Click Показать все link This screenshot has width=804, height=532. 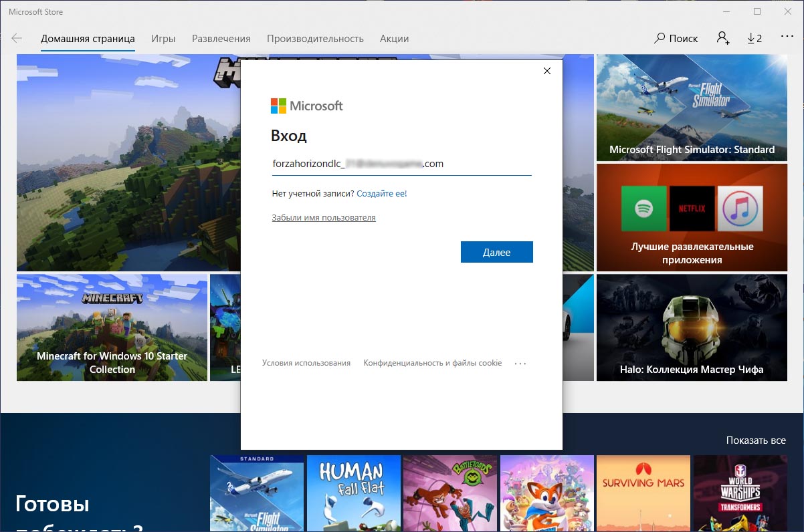tap(756, 440)
